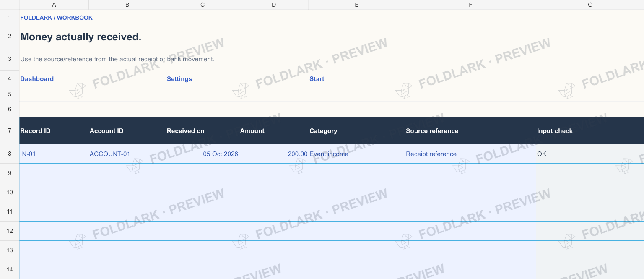
Task: Select the empty Category cell in row 11
Action: (357, 212)
